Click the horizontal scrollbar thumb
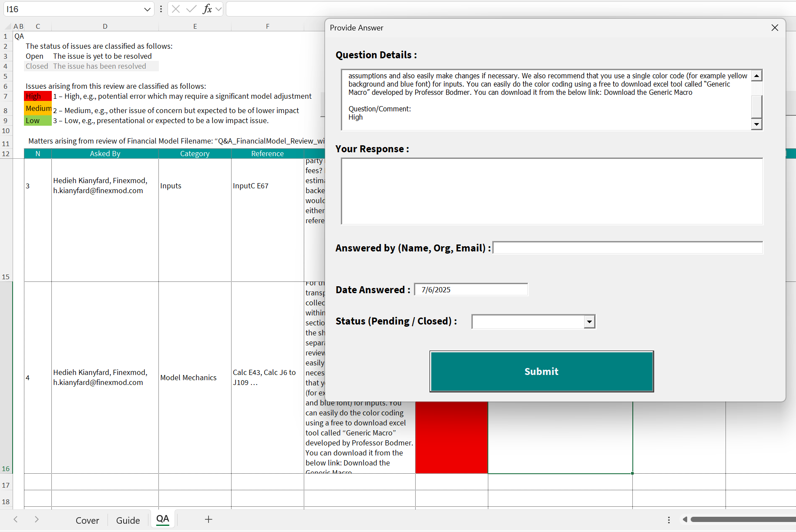 tap(743, 519)
